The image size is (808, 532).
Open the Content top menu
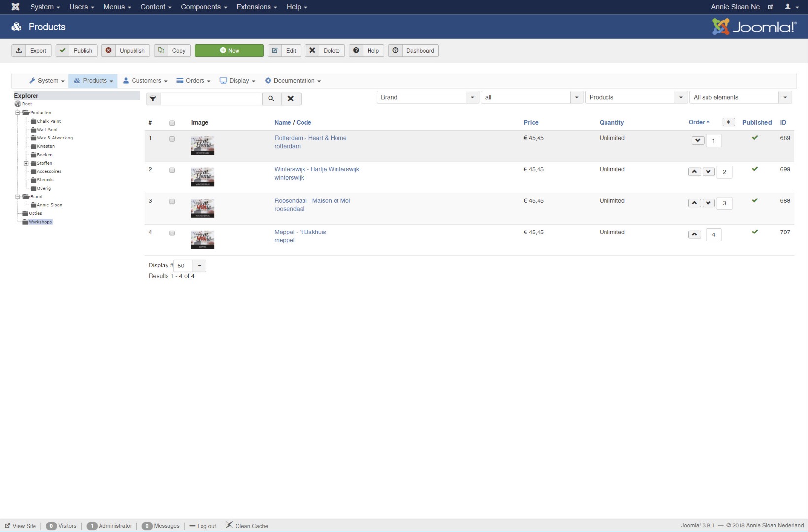click(x=156, y=7)
